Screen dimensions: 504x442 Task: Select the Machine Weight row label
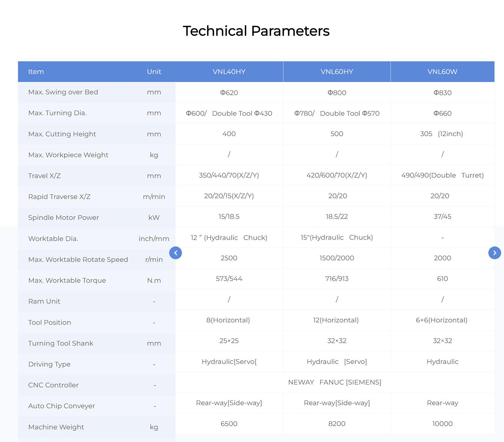pyautogui.click(x=56, y=427)
